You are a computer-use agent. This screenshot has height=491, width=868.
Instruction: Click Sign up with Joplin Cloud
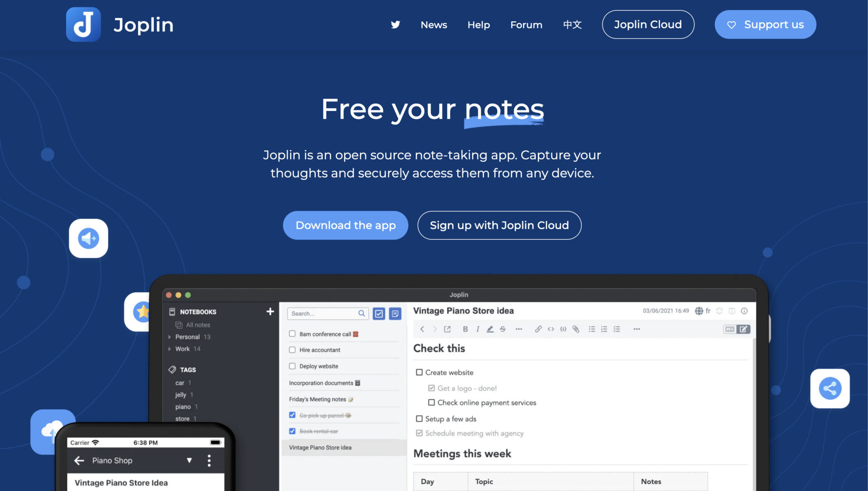pyautogui.click(x=499, y=225)
